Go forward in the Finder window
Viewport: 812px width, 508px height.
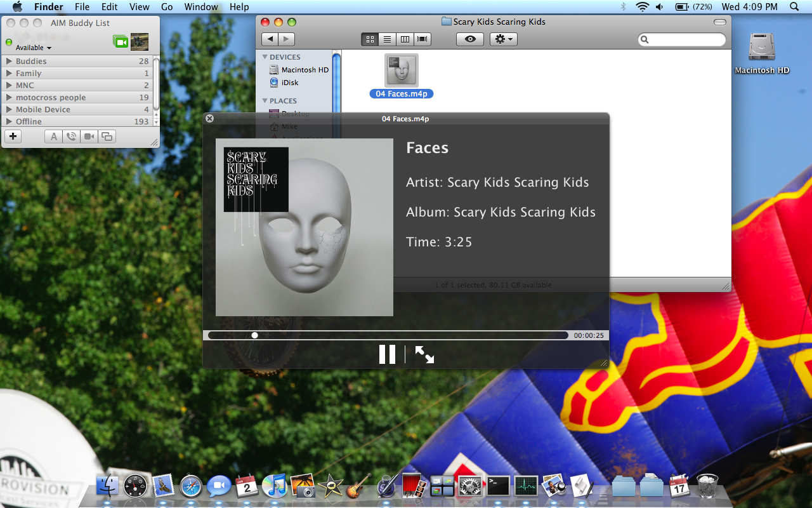coord(287,39)
